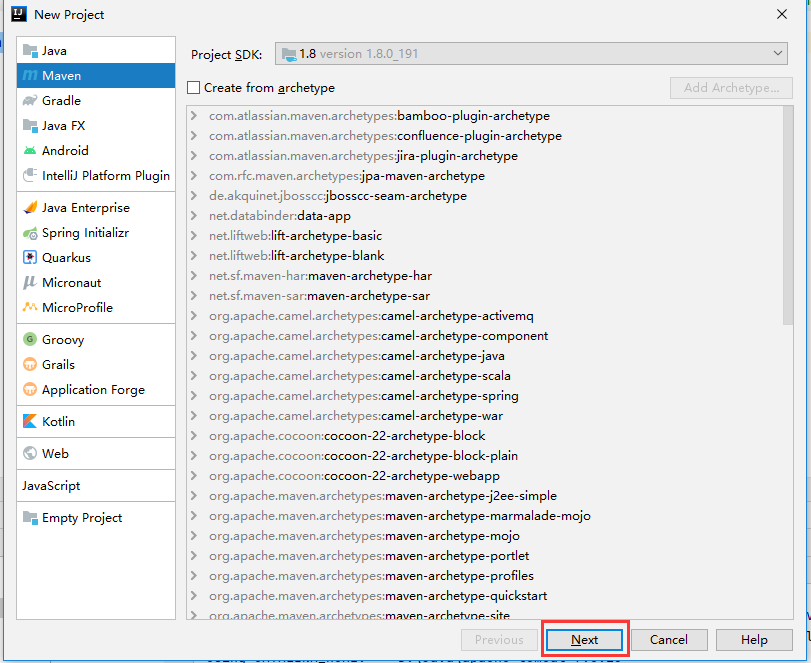The height and width of the screenshot is (663, 811).
Task: Expand jira-plugin-archetype entry
Action: tap(194, 156)
